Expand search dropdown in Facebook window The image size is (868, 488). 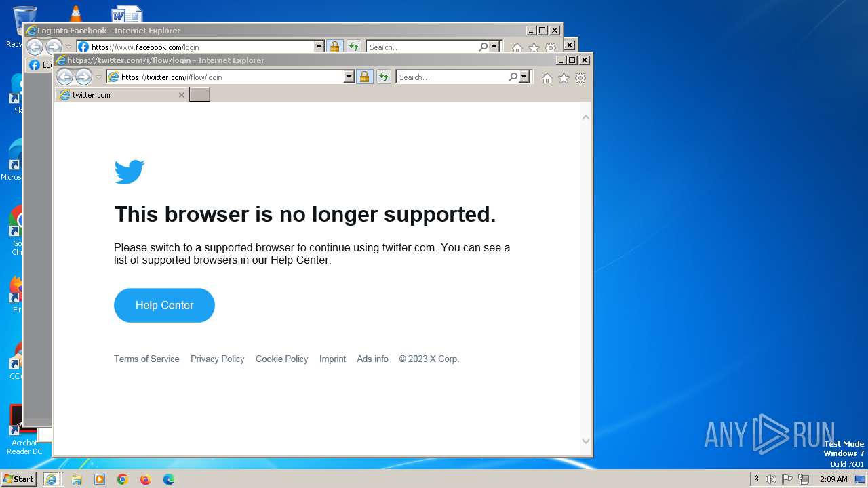[x=494, y=47]
